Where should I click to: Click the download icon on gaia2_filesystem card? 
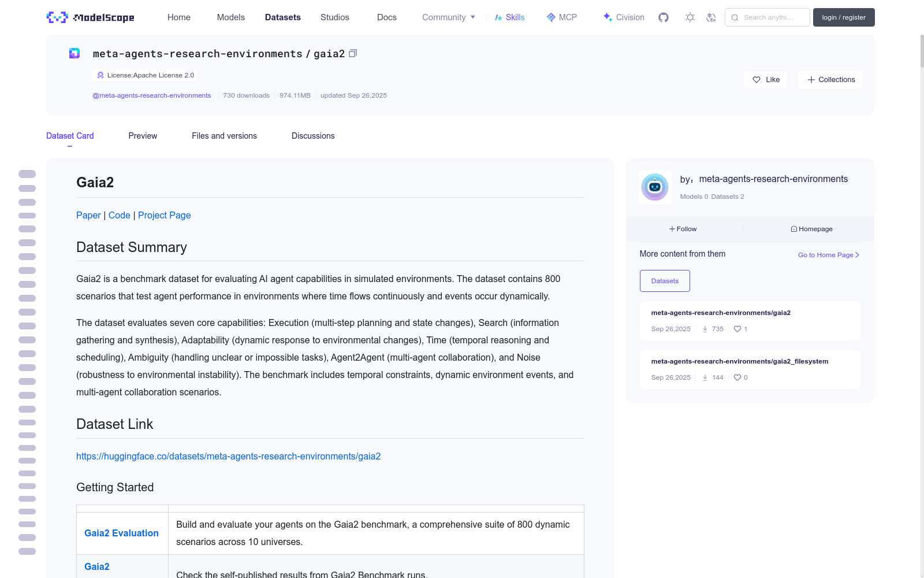click(705, 377)
